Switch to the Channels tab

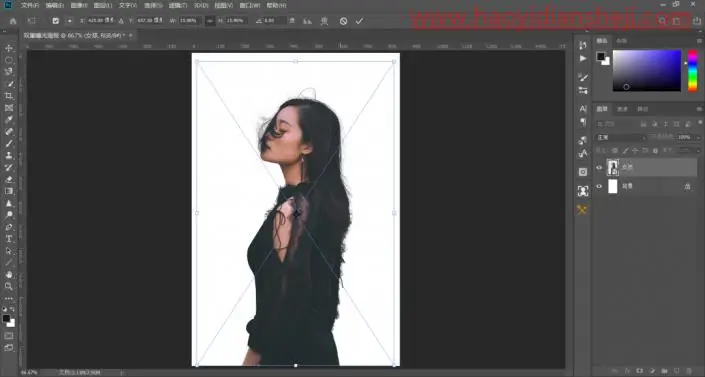point(622,109)
